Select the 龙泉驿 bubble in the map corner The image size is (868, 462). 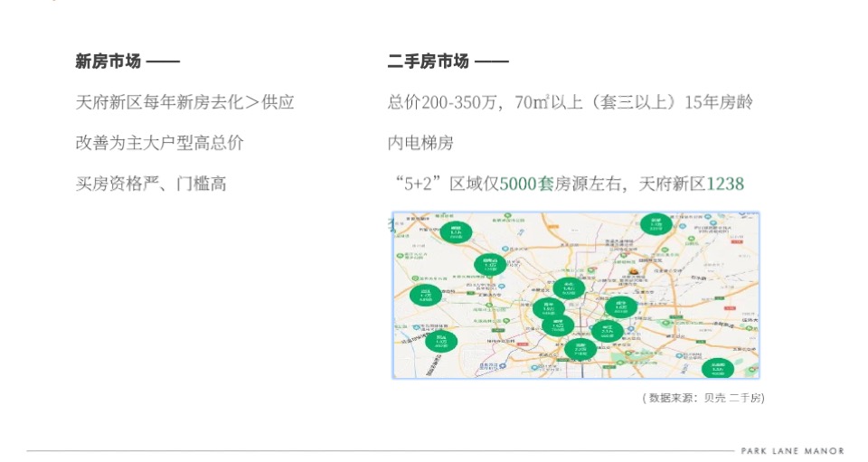click(718, 369)
